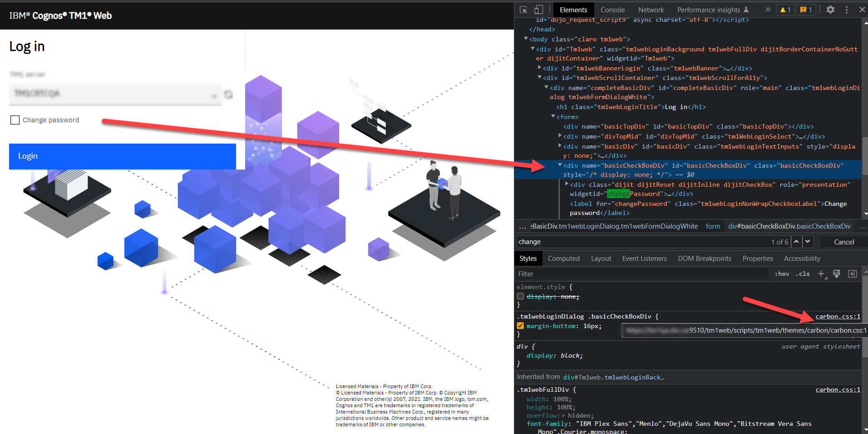Go to previous search result arrow
Image resolution: width=868 pixels, height=434 pixels.
(796, 242)
